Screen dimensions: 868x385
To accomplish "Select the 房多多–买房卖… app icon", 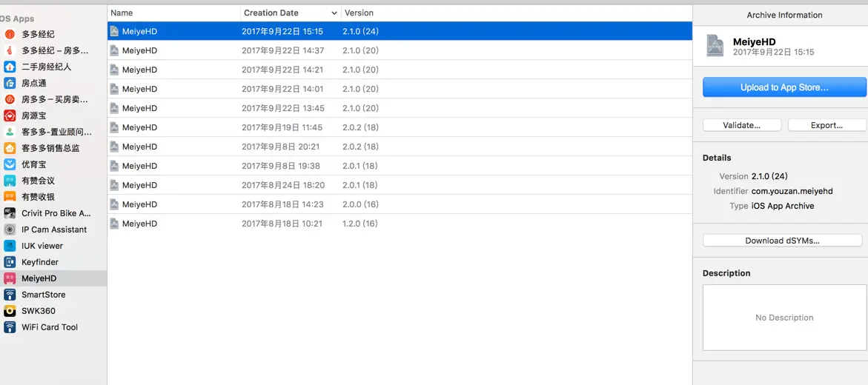I will (10, 99).
